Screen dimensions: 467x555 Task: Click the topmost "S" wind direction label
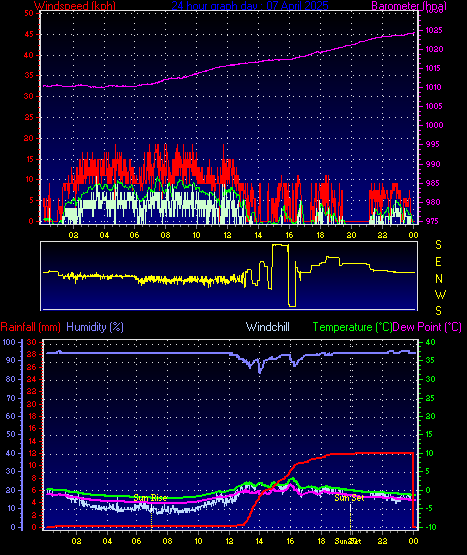click(438, 245)
